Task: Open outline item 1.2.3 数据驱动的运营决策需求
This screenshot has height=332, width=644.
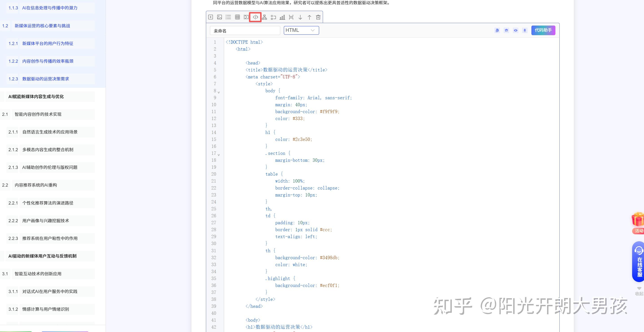Action: click(46, 79)
